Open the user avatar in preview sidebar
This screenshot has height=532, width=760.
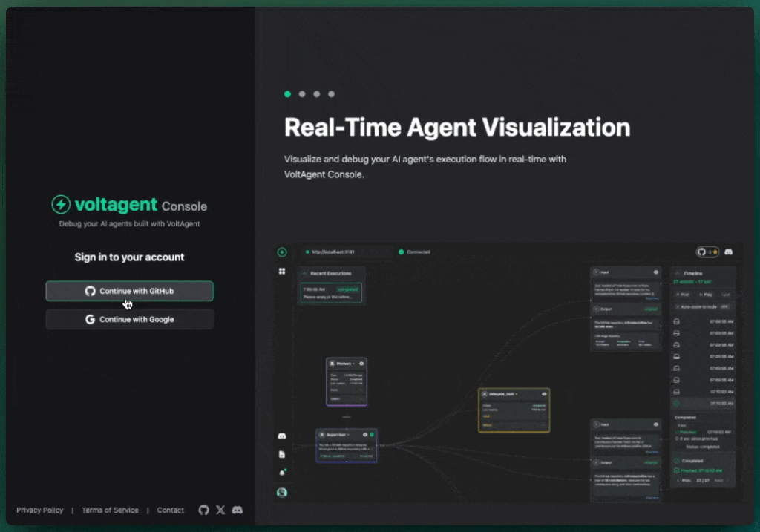point(282,492)
